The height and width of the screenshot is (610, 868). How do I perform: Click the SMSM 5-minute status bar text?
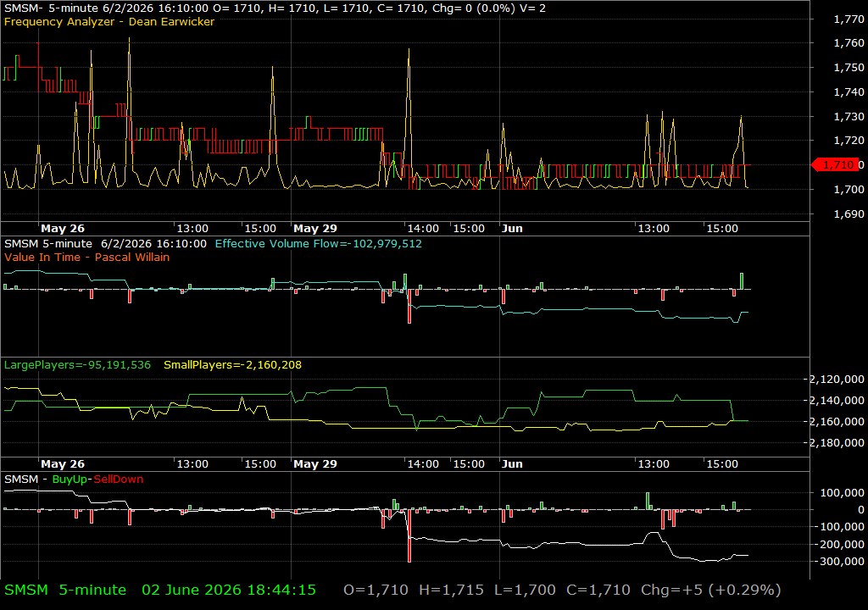pos(65,590)
